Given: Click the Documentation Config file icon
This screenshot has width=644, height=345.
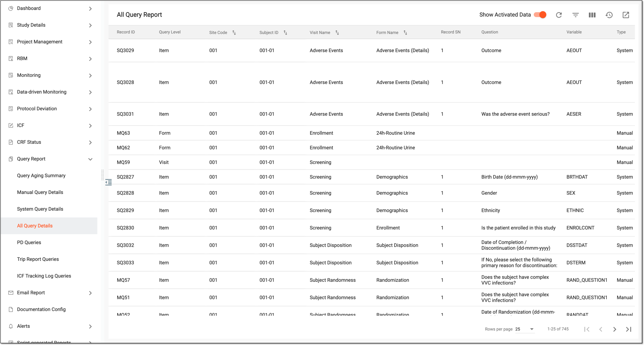Looking at the screenshot, I should click(11, 309).
